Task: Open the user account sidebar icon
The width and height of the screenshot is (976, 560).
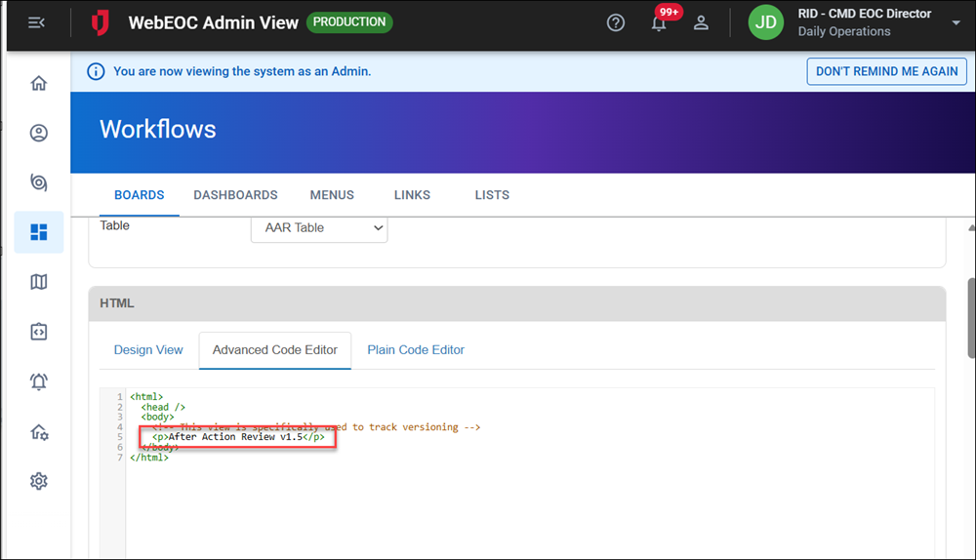Action: coord(39,133)
